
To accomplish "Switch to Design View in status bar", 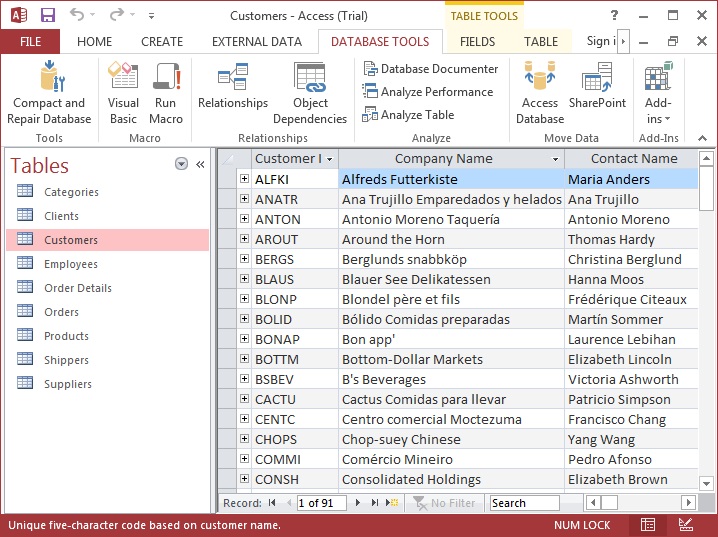I will 685,525.
